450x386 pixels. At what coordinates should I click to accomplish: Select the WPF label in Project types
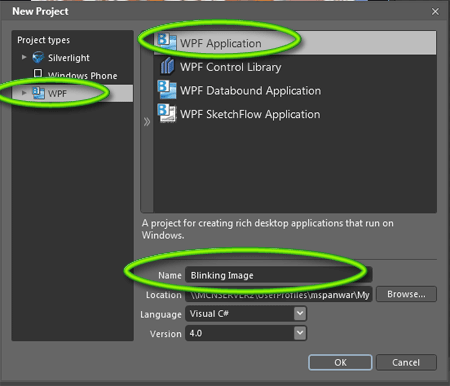[57, 94]
